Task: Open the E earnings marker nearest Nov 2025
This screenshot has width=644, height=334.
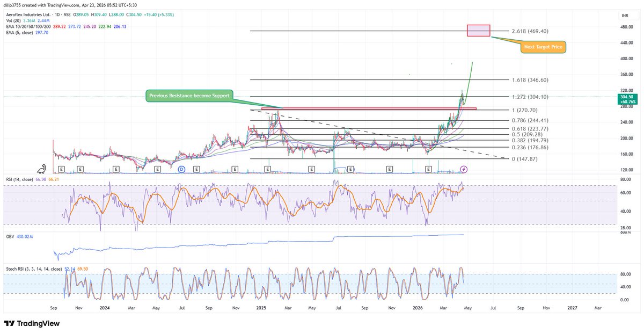Action: point(389,169)
